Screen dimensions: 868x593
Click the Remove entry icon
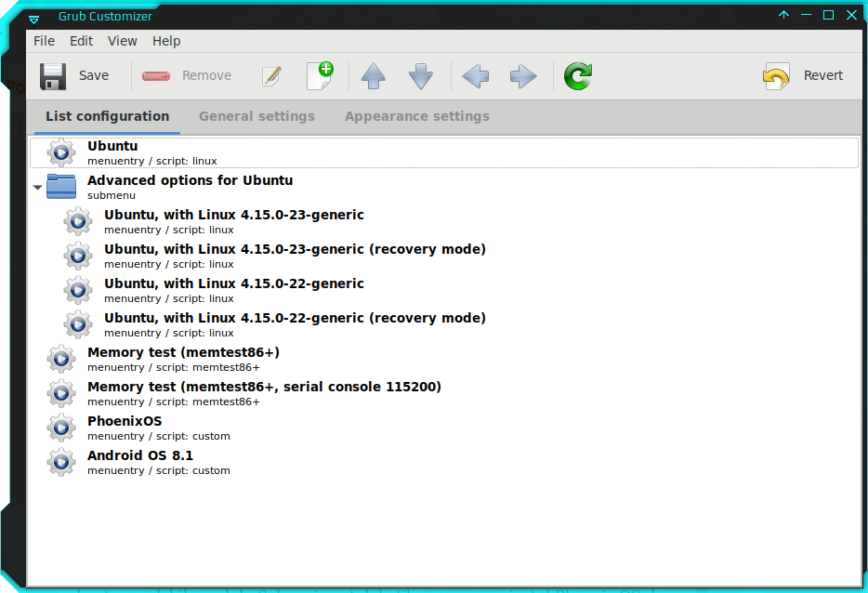155,76
